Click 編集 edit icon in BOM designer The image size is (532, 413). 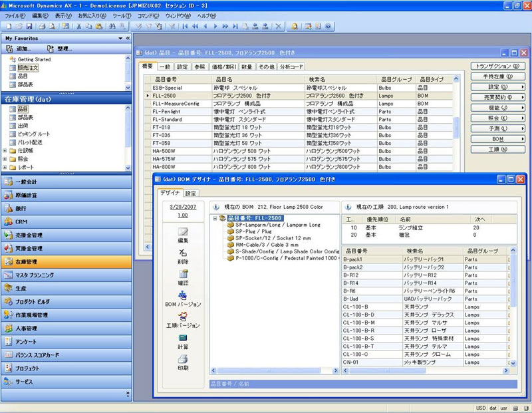pyautogui.click(x=183, y=235)
